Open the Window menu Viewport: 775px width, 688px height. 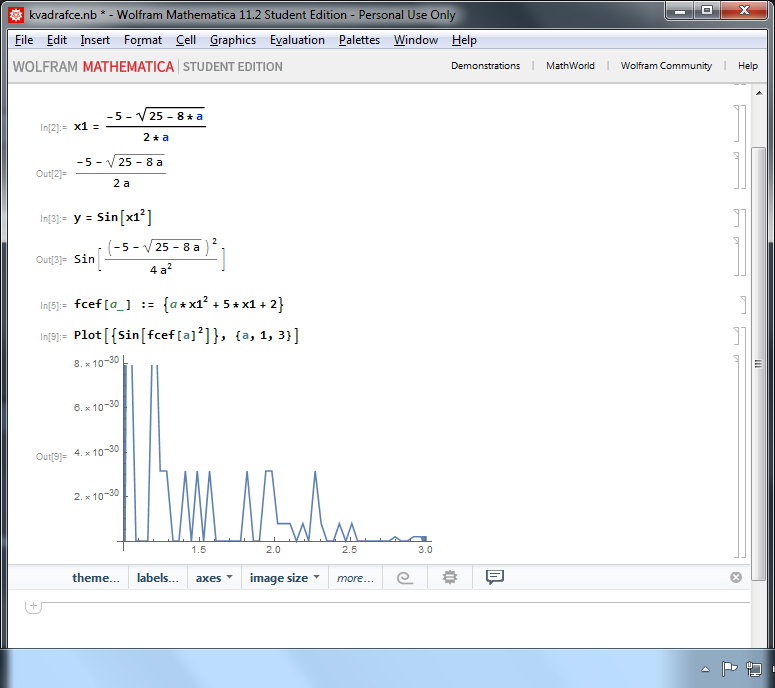tap(416, 40)
